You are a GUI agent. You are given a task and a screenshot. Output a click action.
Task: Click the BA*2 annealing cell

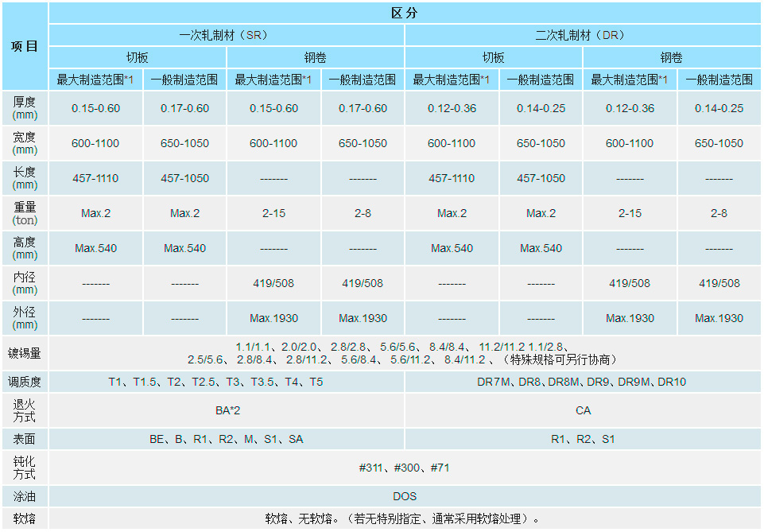pyautogui.click(x=227, y=410)
